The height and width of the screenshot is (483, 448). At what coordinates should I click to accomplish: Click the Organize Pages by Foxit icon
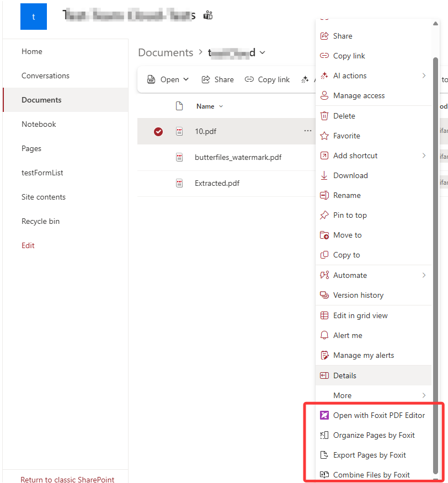tap(324, 435)
